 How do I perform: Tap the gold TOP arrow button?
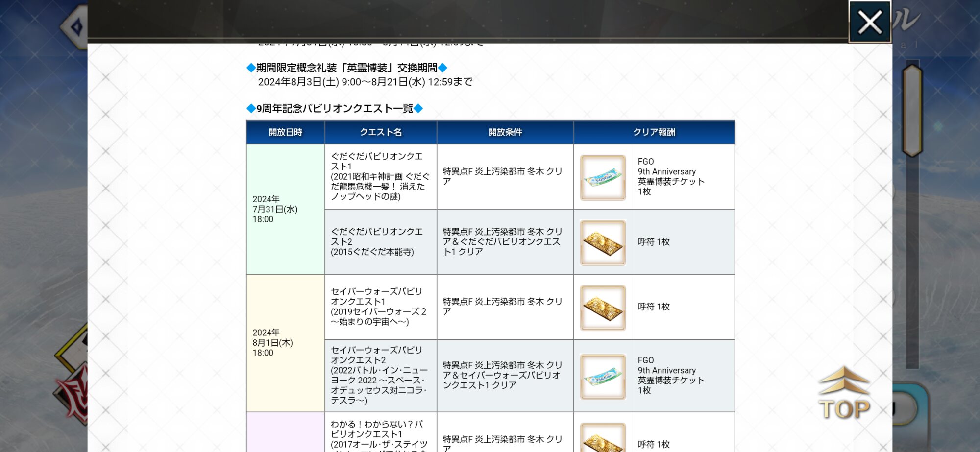pos(844,394)
